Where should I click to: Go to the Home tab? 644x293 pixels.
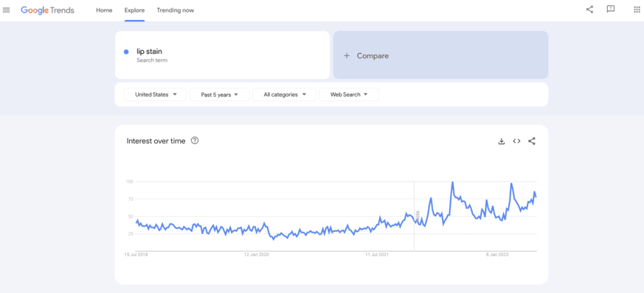coord(104,10)
